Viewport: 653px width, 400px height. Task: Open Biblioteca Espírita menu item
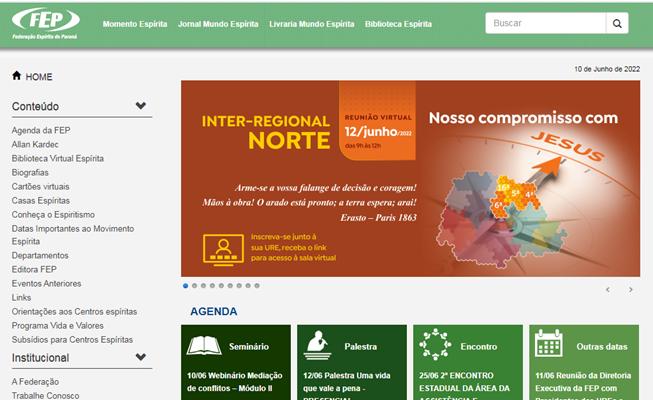(x=398, y=24)
